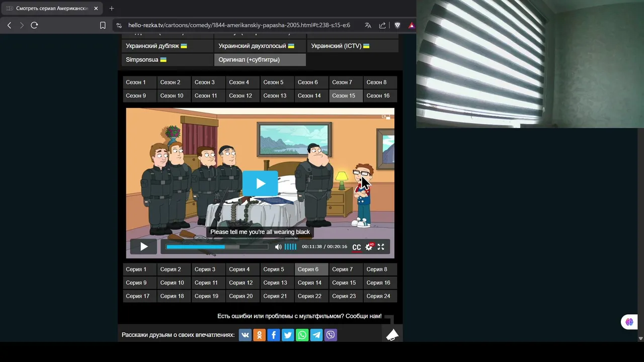Open the player quality settings gear
Image resolution: width=644 pixels, height=362 pixels.
pyautogui.click(x=369, y=247)
